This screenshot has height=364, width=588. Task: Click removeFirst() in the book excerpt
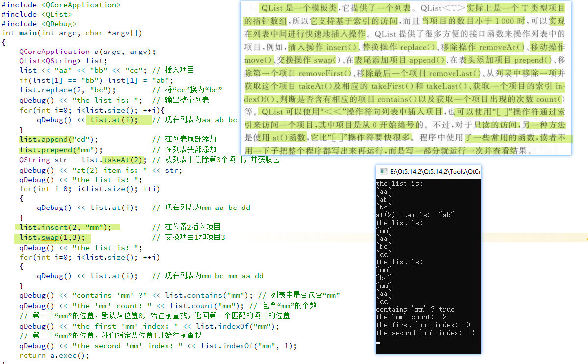325,73
